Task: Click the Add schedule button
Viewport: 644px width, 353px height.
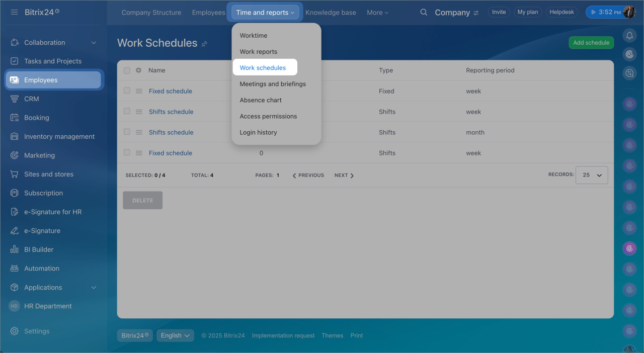Action: pyautogui.click(x=591, y=43)
